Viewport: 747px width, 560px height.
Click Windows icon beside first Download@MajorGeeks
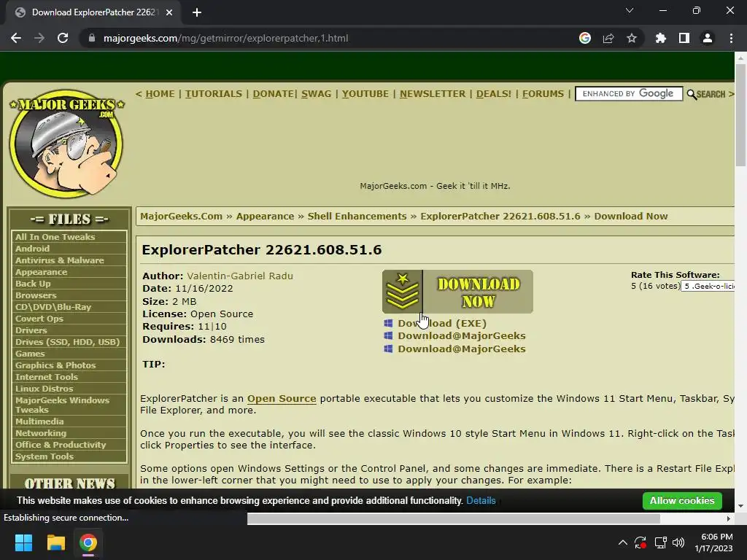[x=388, y=335]
